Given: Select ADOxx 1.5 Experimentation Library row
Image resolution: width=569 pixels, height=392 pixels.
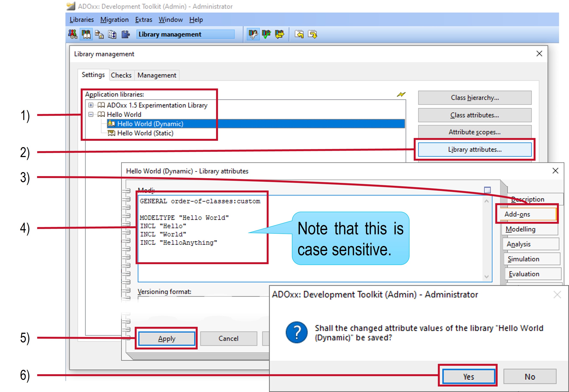Looking at the screenshot, I should 157,105.
